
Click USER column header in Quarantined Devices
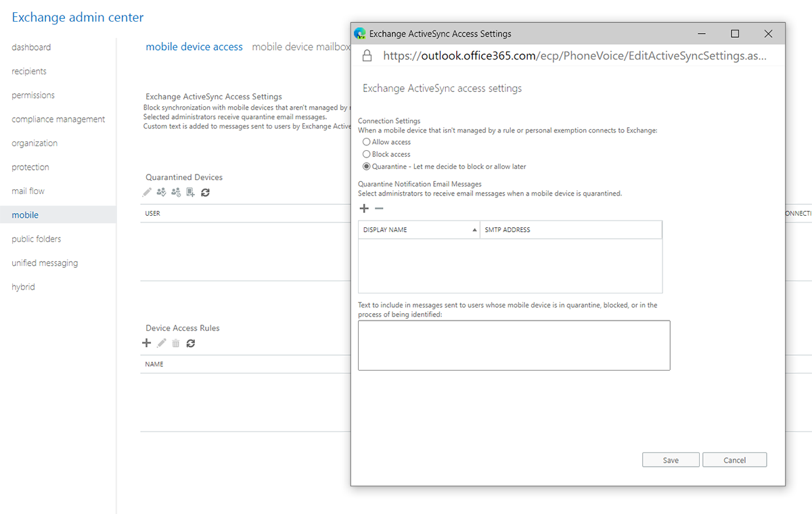[x=152, y=214]
